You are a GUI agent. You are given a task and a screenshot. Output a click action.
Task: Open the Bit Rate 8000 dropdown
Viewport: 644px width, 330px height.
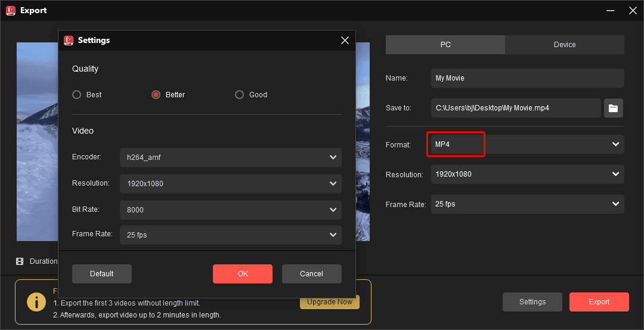click(230, 210)
